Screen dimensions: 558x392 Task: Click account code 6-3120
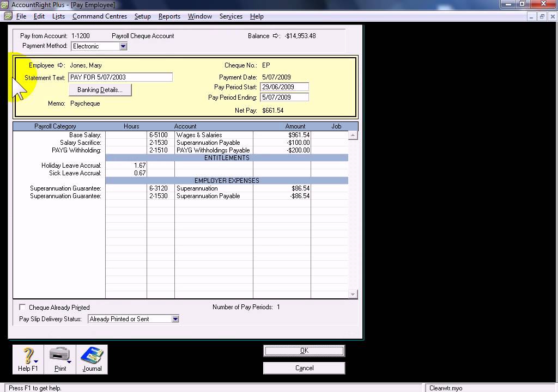pos(159,188)
